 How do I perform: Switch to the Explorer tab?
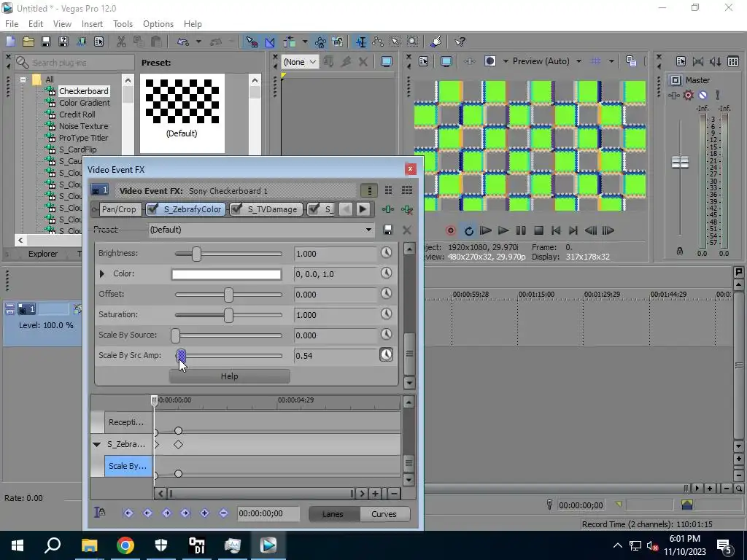(43, 254)
